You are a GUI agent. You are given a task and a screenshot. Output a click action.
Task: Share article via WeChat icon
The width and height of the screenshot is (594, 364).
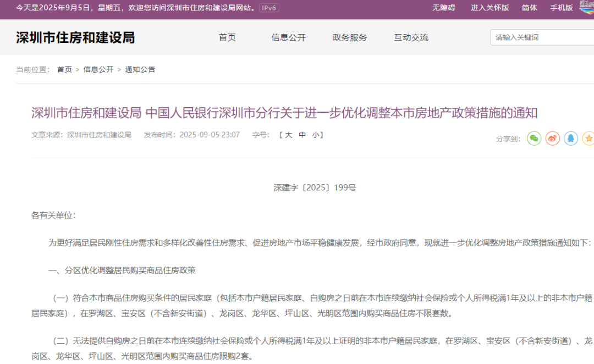point(534,139)
